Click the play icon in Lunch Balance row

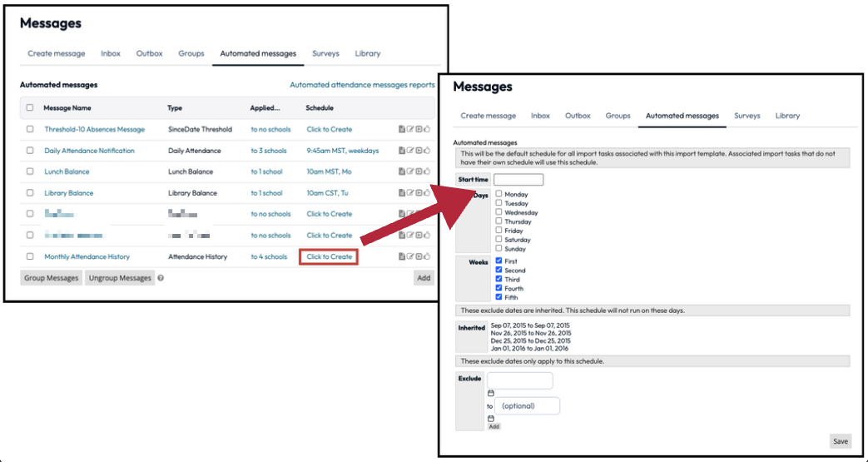click(x=419, y=172)
